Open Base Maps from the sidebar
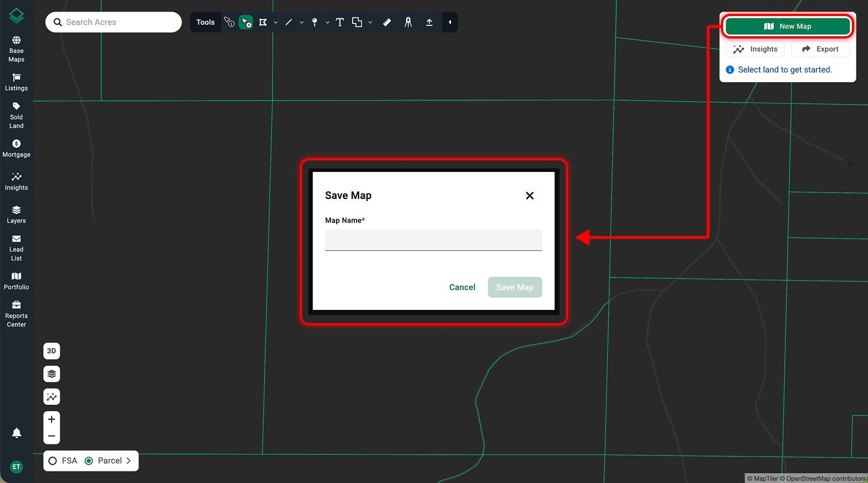Image resolution: width=868 pixels, height=483 pixels. tap(16, 49)
